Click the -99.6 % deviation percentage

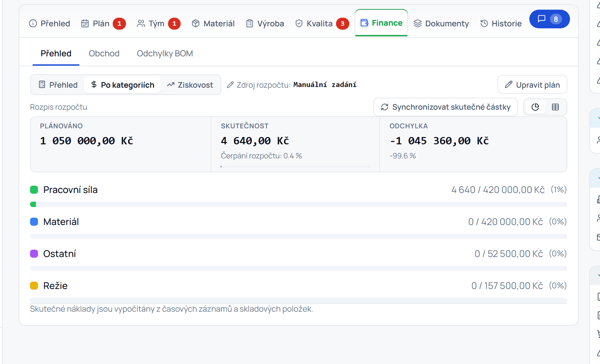pyautogui.click(x=403, y=156)
